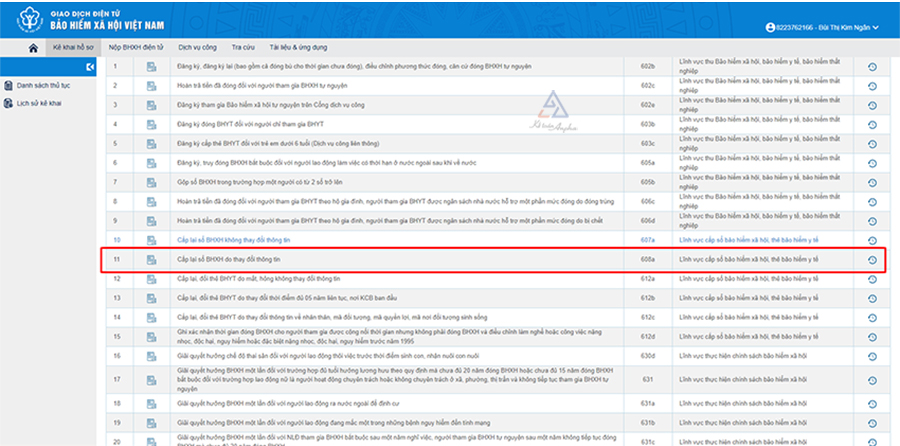Open the document icon for row 16
Viewport: 900px width, 446px height.
point(152,356)
